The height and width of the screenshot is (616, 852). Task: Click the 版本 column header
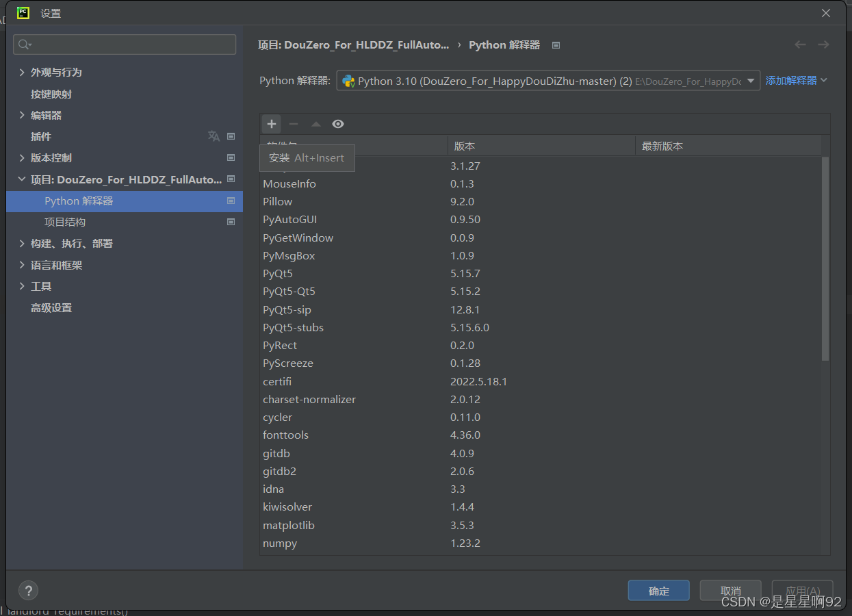[x=541, y=146]
